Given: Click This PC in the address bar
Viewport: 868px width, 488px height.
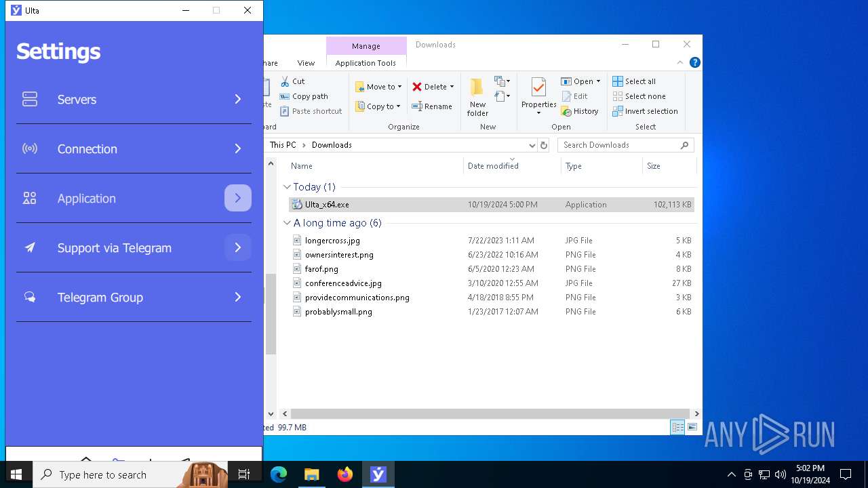Looking at the screenshot, I should [283, 145].
